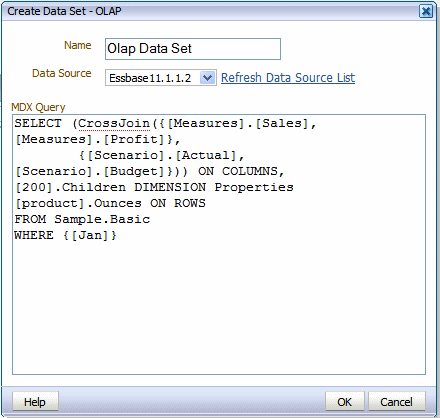This screenshot has height=418, width=440.
Task: Click the Name input field
Action: pos(193,49)
